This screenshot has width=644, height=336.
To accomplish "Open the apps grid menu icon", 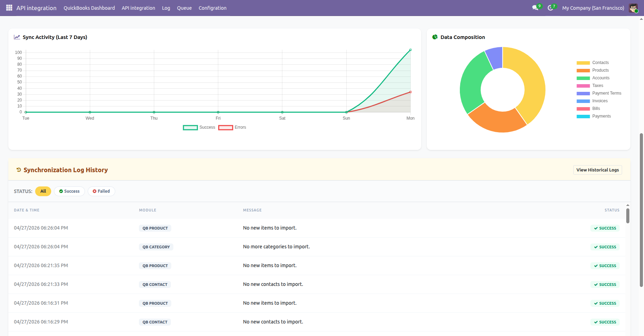I will coord(9,8).
